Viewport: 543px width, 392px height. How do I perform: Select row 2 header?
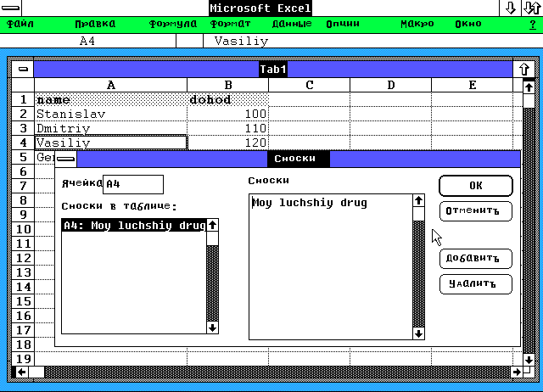(23, 114)
